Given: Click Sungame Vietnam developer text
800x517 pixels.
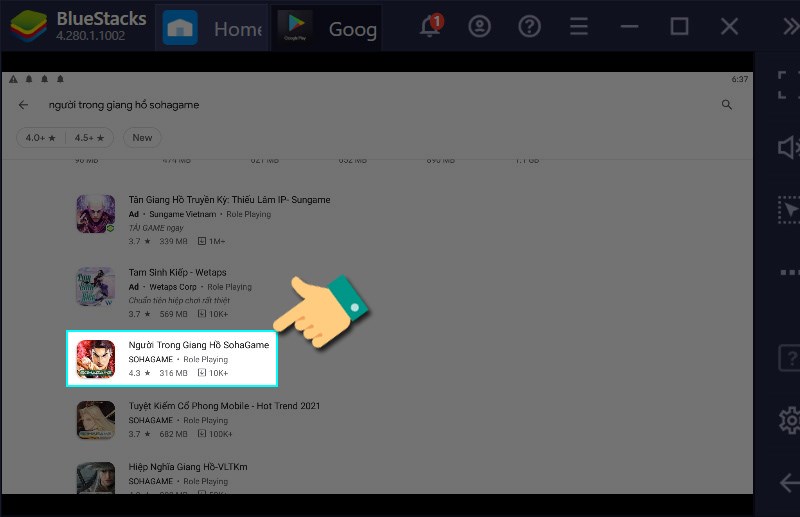Looking at the screenshot, I should click(183, 214).
